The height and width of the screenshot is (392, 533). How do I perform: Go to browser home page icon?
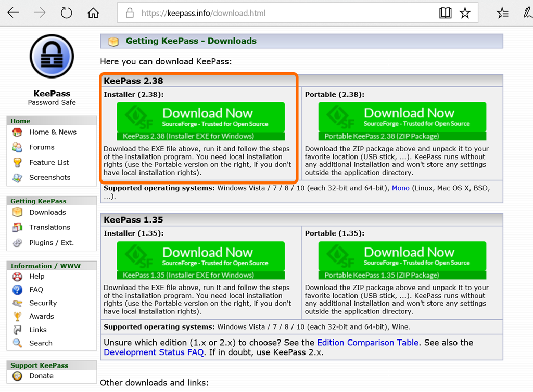tap(93, 13)
